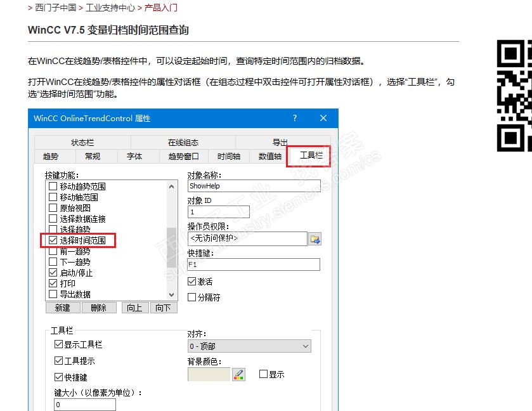Viewport: 532px width, 411px height.
Task: Click the key function list scrollbar thumb
Action: click(x=172, y=247)
